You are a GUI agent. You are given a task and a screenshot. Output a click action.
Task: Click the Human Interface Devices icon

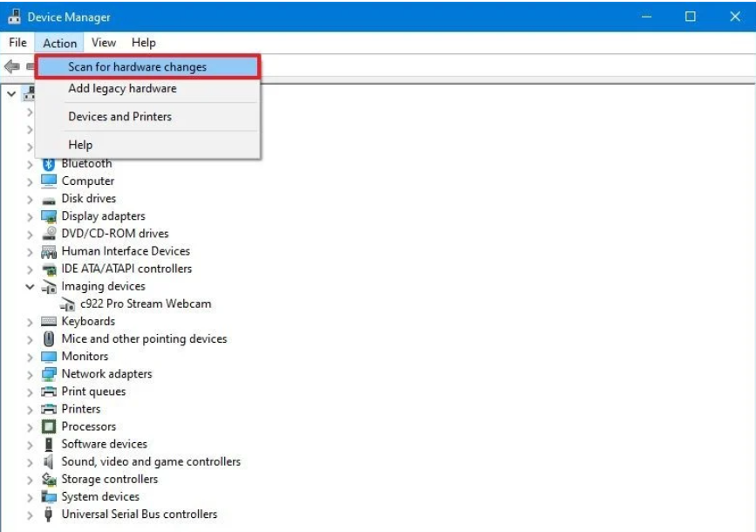tap(49, 251)
